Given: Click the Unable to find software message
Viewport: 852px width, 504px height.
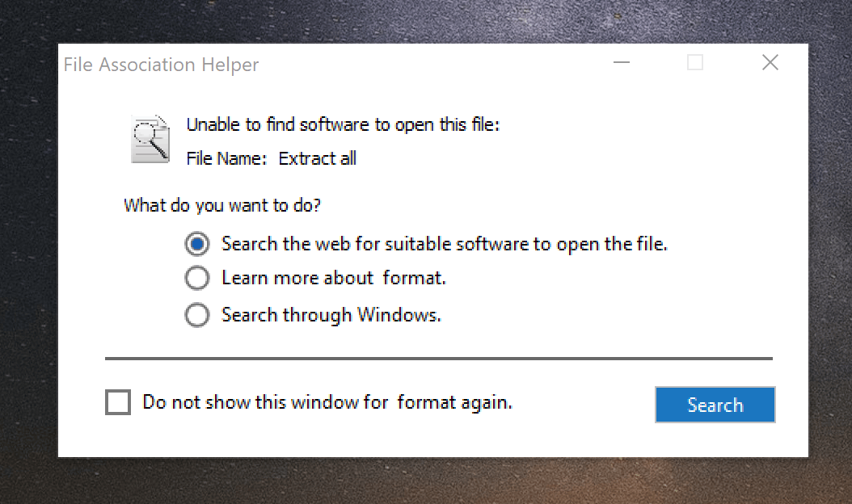Looking at the screenshot, I should pos(343,125).
